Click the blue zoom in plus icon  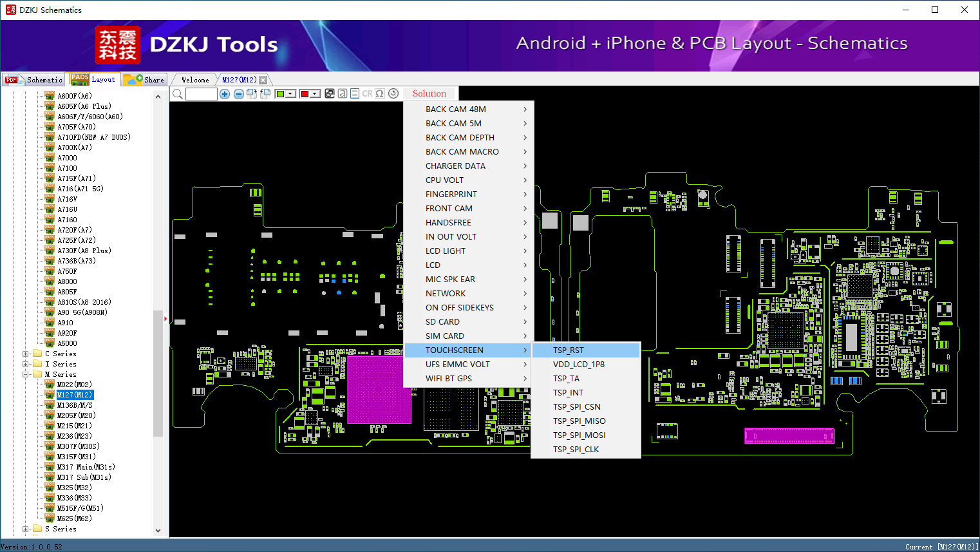tap(225, 94)
